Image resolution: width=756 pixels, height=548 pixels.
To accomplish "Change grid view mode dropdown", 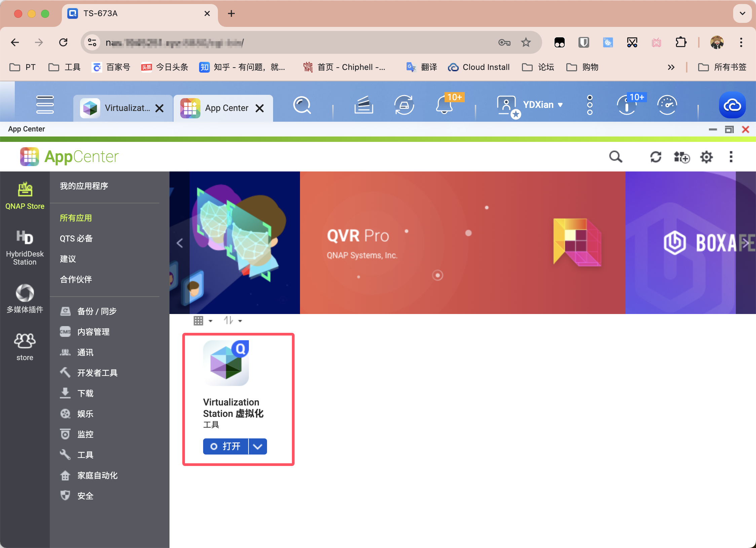I will tap(203, 321).
